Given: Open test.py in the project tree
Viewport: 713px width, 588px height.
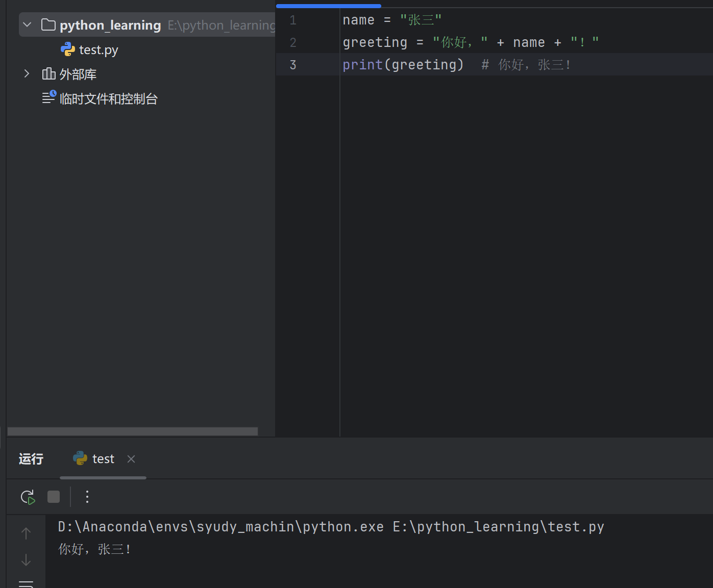Looking at the screenshot, I should click(x=99, y=50).
